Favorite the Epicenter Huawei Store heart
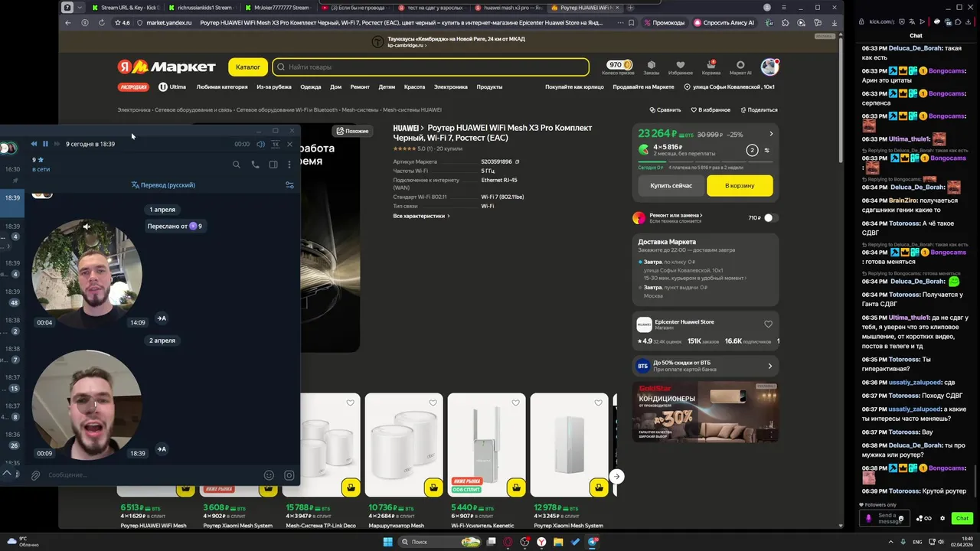Screen dimensions: 980x551 768,324
